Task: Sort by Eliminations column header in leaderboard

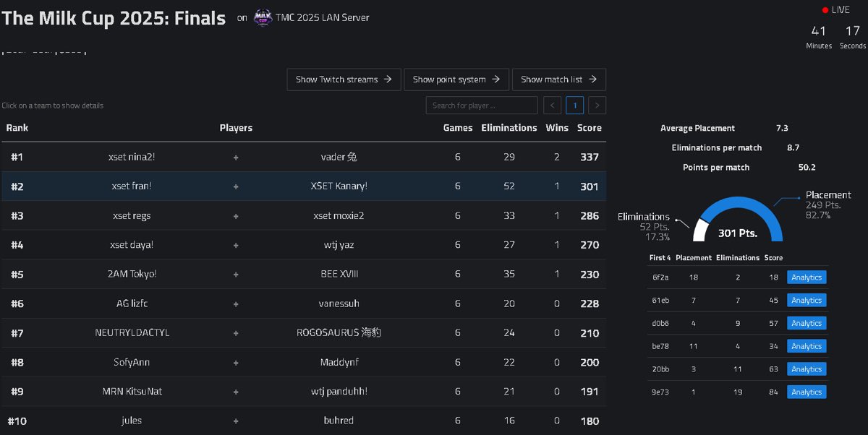Action: click(x=509, y=128)
